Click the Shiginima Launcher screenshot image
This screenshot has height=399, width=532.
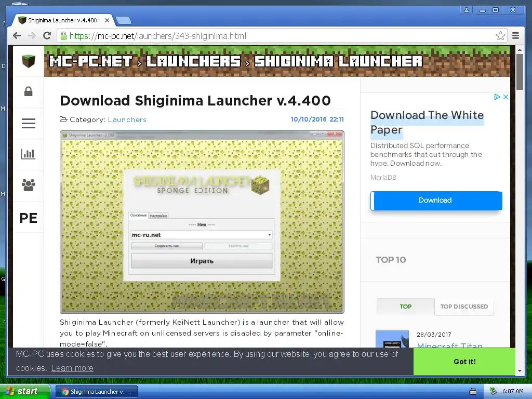pos(202,222)
